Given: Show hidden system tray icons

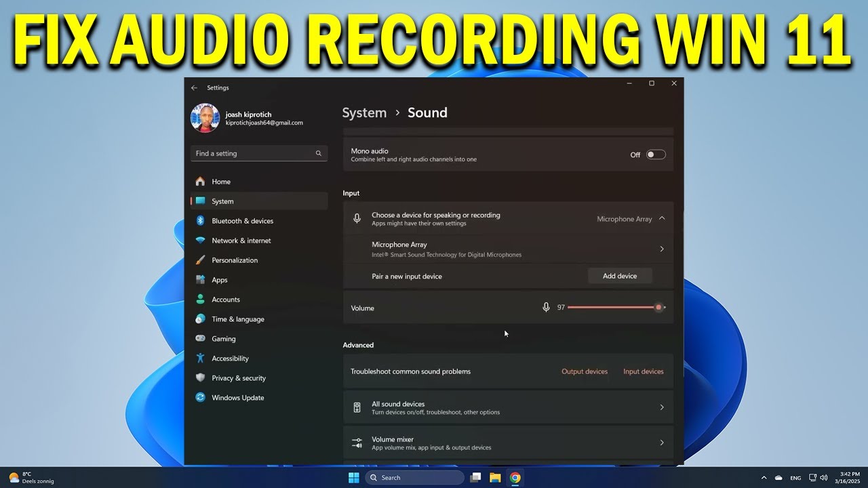Looking at the screenshot, I should click(x=764, y=478).
